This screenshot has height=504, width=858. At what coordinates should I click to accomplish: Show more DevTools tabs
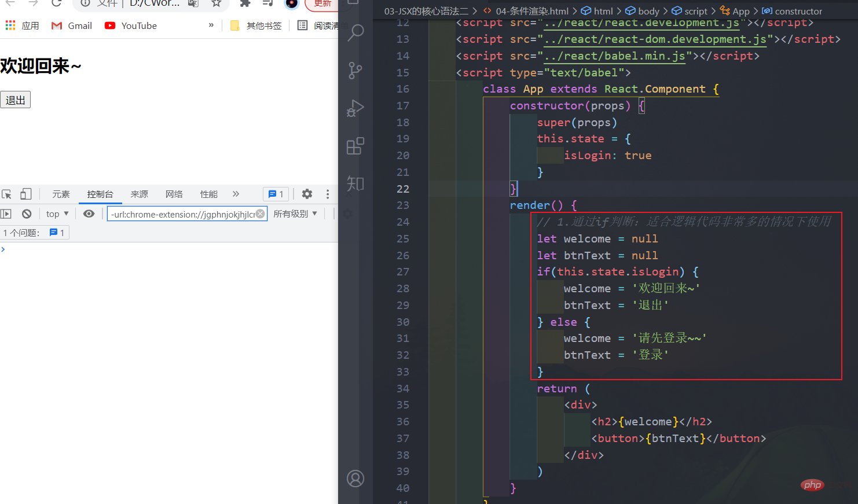coord(236,194)
